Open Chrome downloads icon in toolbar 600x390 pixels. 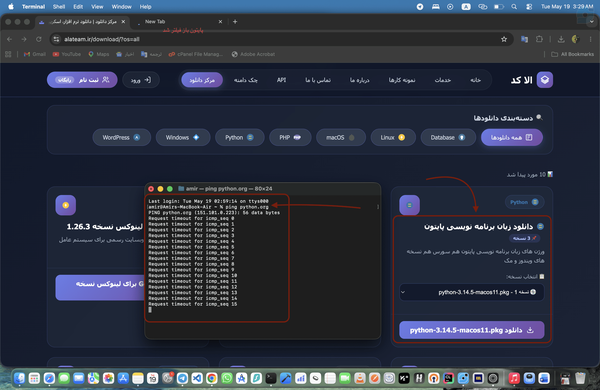point(561,39)
